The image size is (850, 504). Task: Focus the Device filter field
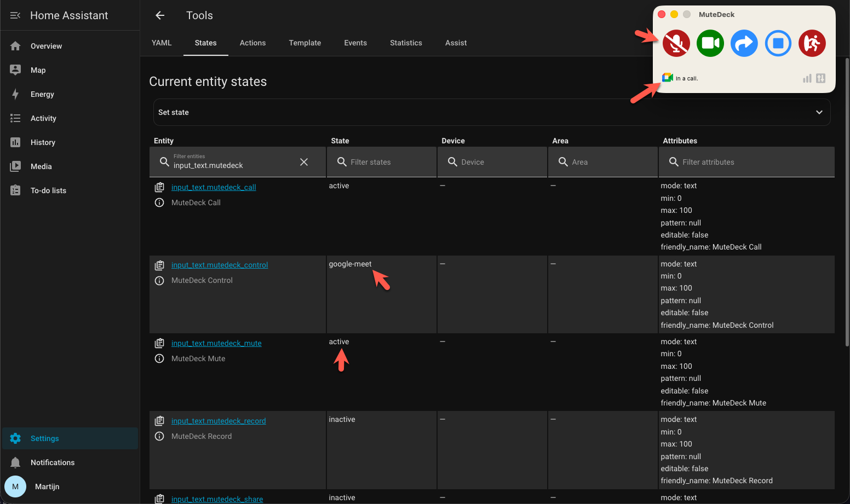[492, 162]
